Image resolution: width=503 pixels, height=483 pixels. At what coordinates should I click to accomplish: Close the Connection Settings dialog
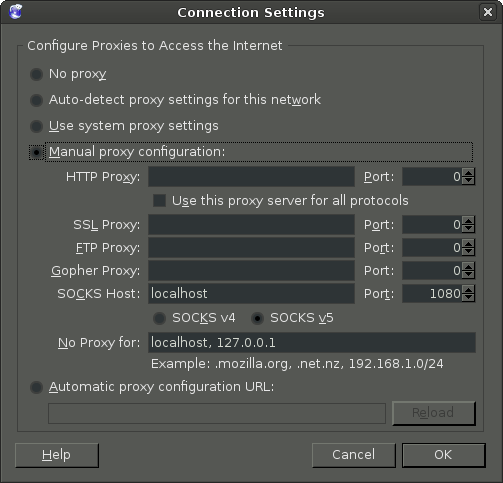(x=488, y=12)
